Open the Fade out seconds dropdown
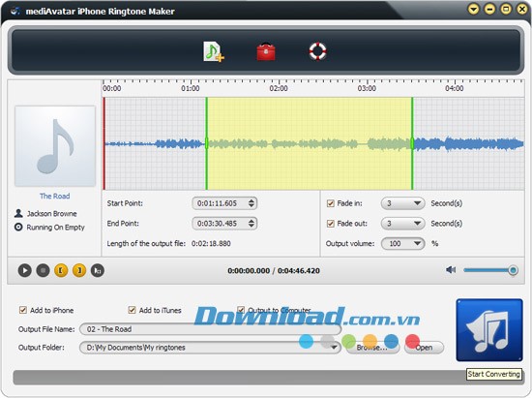Viewport: 532px width, 398px height. [402, 224]
